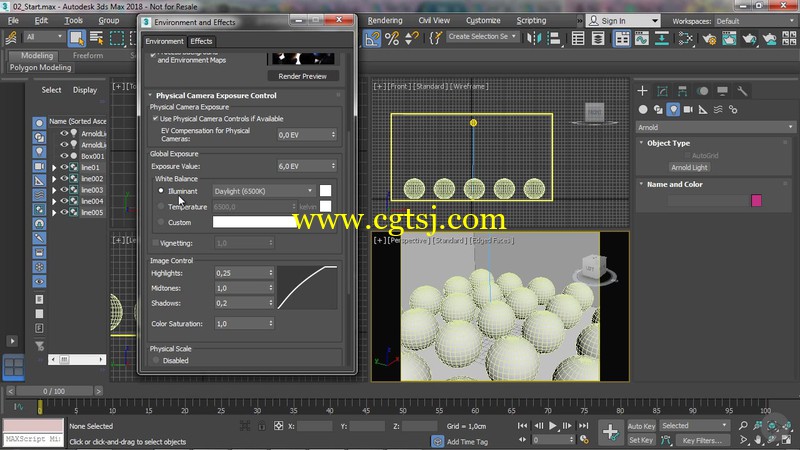800x450 pixels.
Task: Select Shapes category in Create panel
Action: [x=658, y=110]
